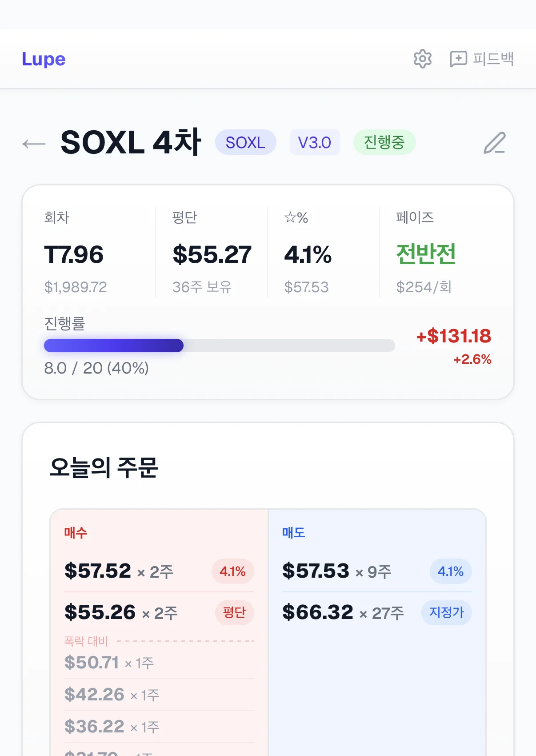The image size is (536, 756).
Task: Toggle the 지정가 badge on the 매도 order
Action: [446, 612]
